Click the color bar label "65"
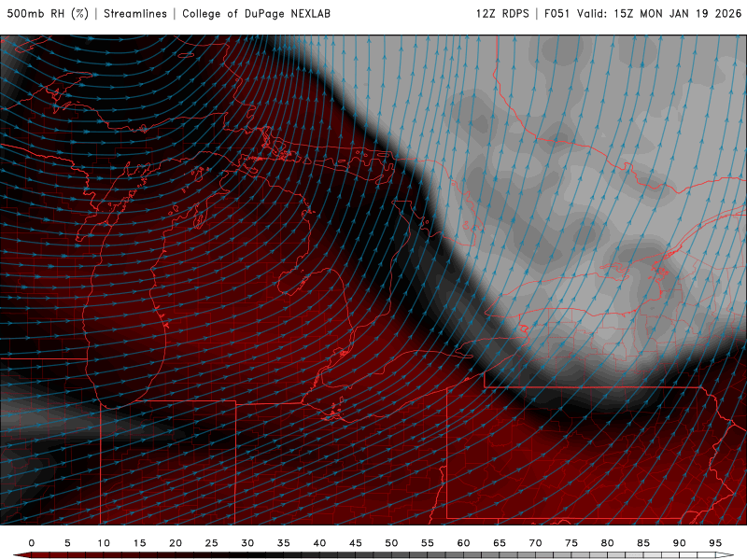The image size is (747, 560). 500,543
